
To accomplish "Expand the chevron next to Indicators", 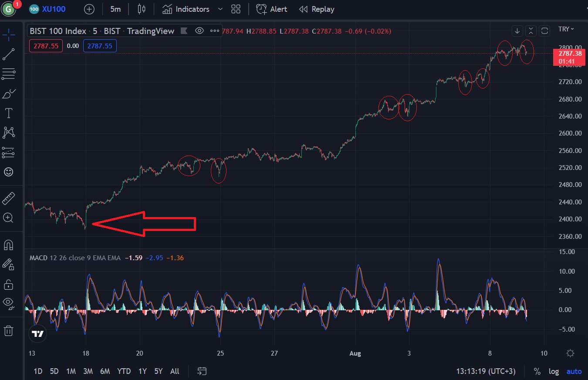I will (x=220, y=9).
